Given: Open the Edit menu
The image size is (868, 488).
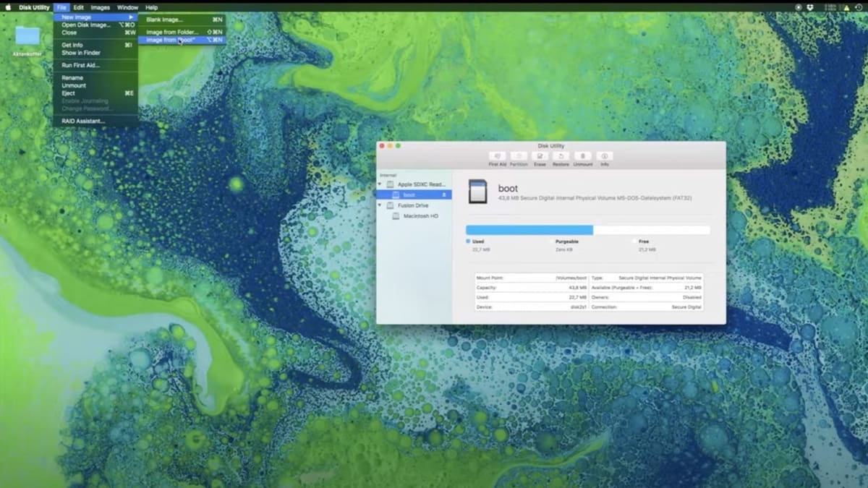Looking at the screenshot, I should coord(78,7).
